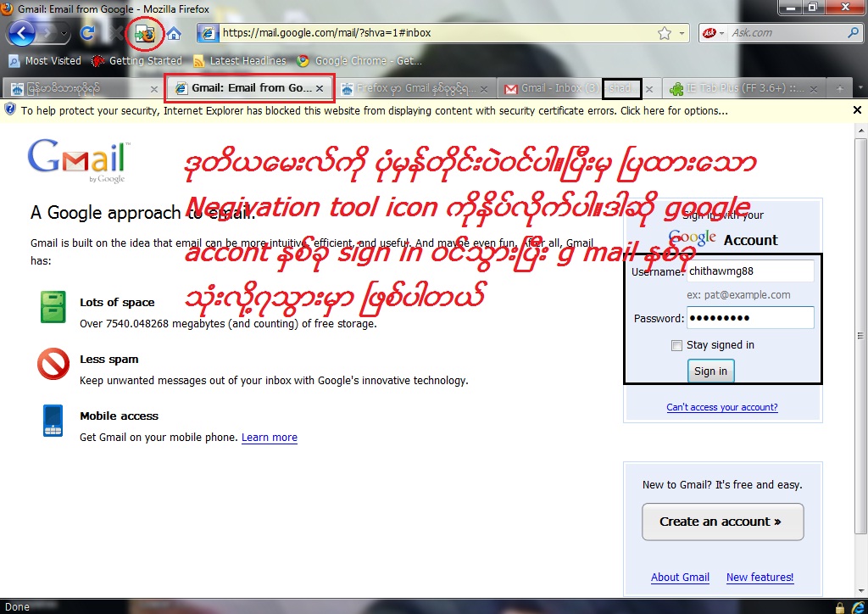
Task: Click the Mobile access heading
Action: coord(119,416)
